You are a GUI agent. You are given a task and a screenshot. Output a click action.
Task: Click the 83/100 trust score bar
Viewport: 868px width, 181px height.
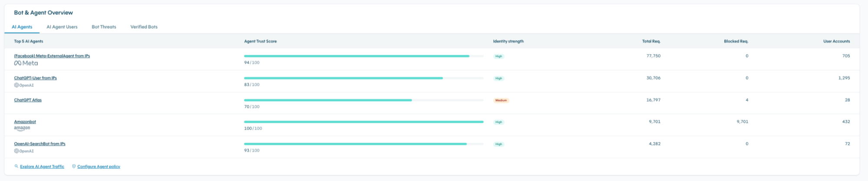pos(363,78)
